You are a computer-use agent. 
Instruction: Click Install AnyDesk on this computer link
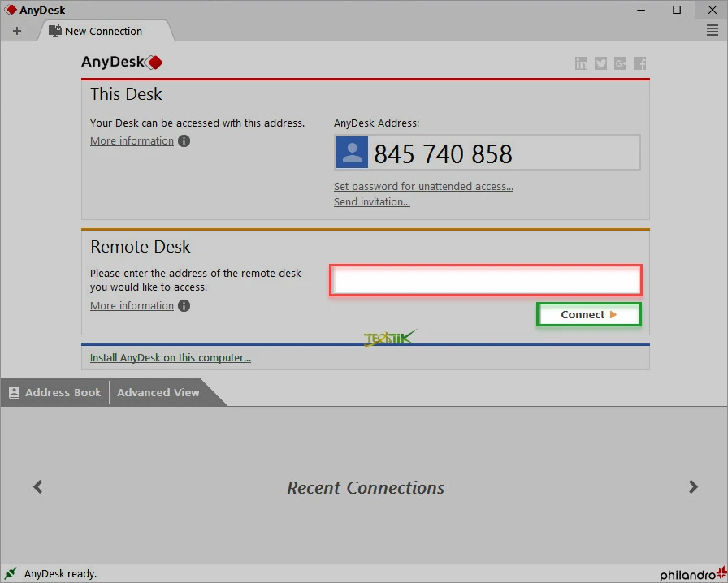(x=171, y=357)
